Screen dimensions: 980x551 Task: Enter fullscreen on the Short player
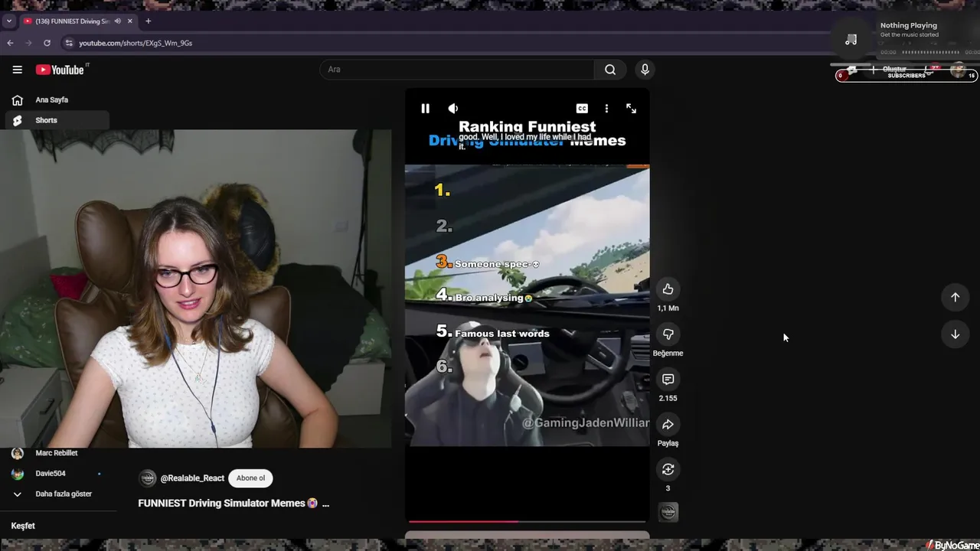pyautogui.click(x=631, y=109)
